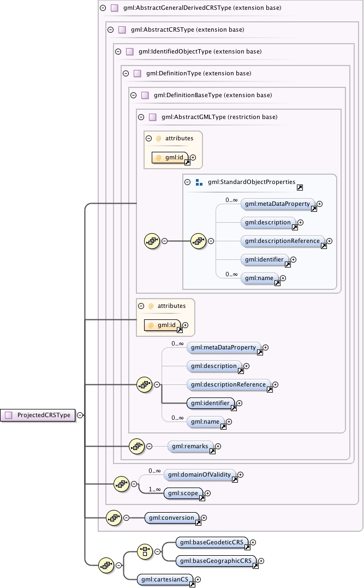Select gml:description inside StandardObjectProperties
Image resolution: width=364 pixels, height=588 pixels.
[x=268, y=222]
